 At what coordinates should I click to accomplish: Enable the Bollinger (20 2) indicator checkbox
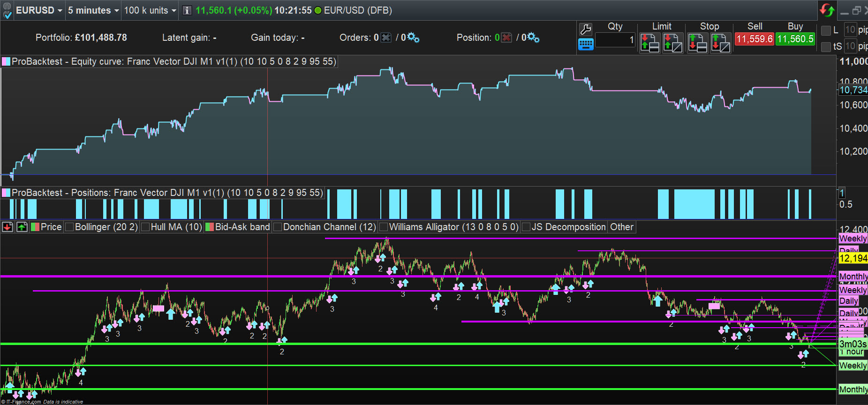(70, 227)
